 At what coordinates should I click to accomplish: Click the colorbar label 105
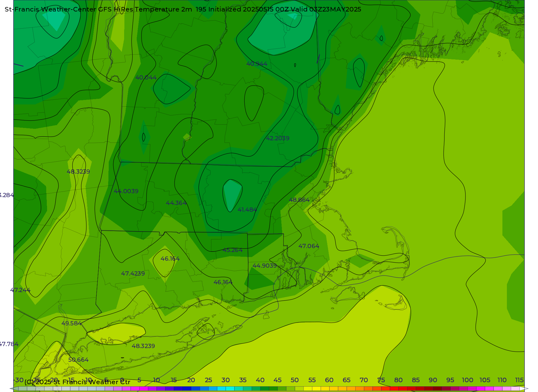tap(485, 380)
